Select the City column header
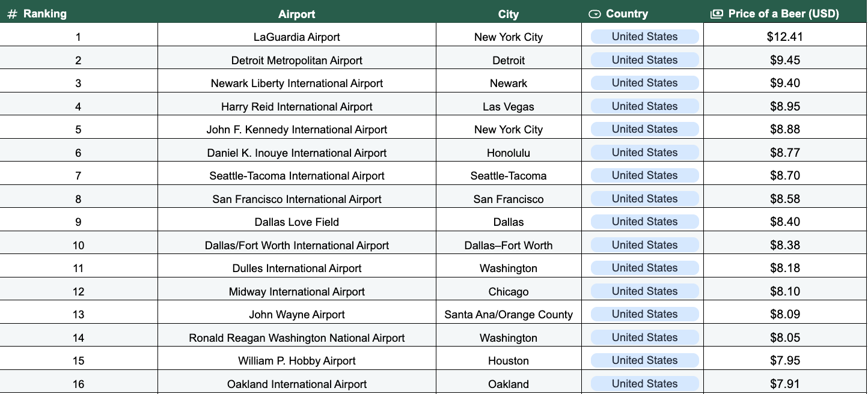 (508, 14)
